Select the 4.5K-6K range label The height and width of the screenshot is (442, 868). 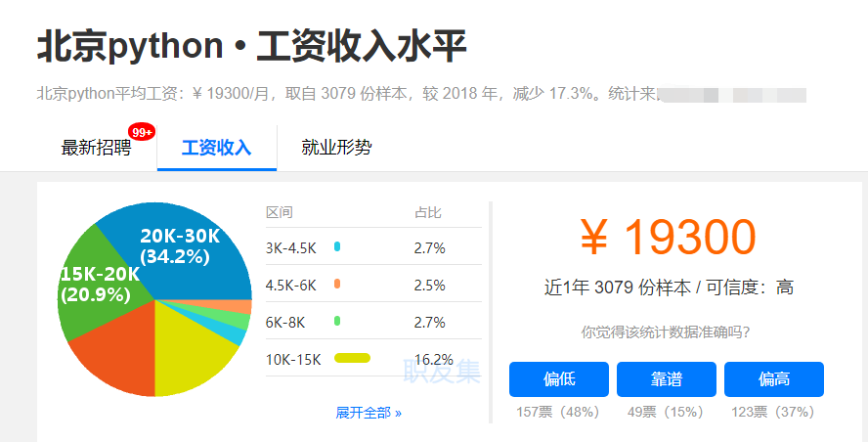point(291,286)
